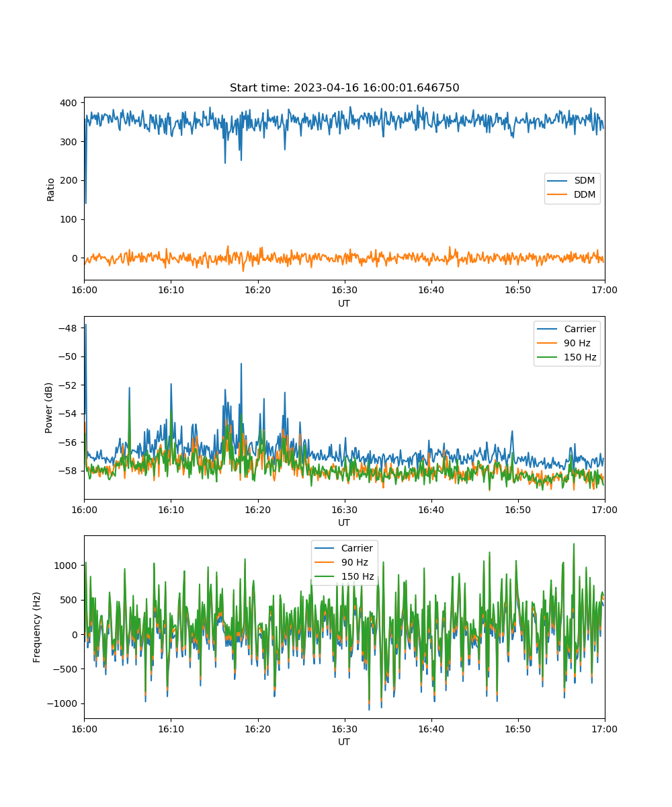This screenshot has width=672, height=807.
Task: Click the 200 tick on the Ratio axis
Action: click(x=70, y=181)
